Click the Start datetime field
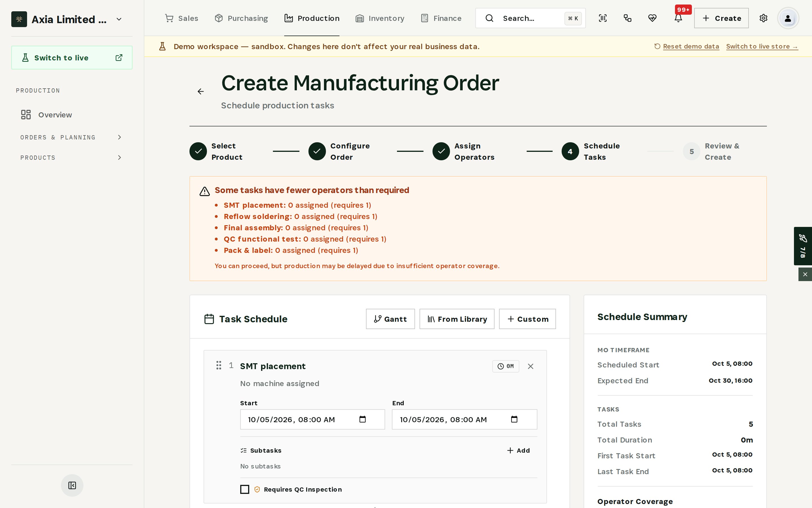The height and width of the screenshot is (508, 812). [x=312, y=419]
